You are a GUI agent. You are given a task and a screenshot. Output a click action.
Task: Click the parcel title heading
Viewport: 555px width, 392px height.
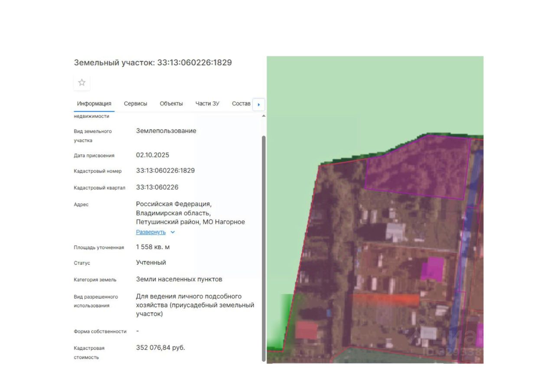tap(153, 62)
